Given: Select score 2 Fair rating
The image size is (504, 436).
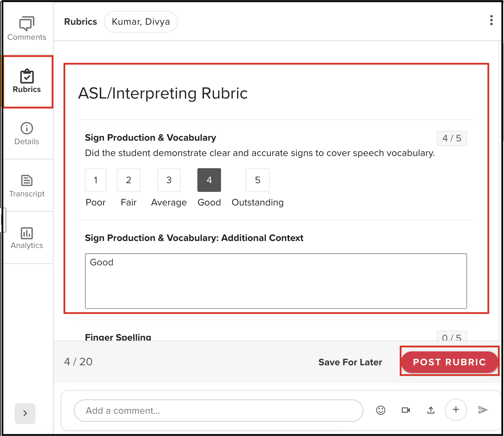Looking at the screenshot, I should (x=129, y=180).
